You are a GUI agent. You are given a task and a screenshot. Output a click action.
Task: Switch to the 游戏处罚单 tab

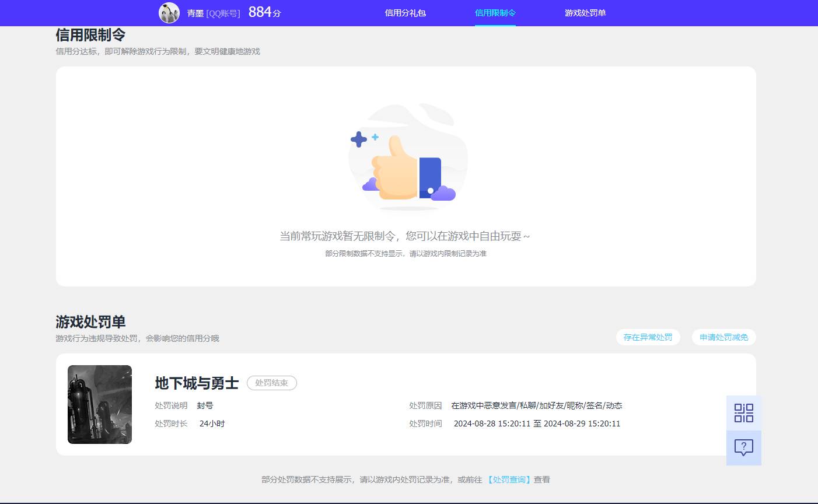[585, 12]
